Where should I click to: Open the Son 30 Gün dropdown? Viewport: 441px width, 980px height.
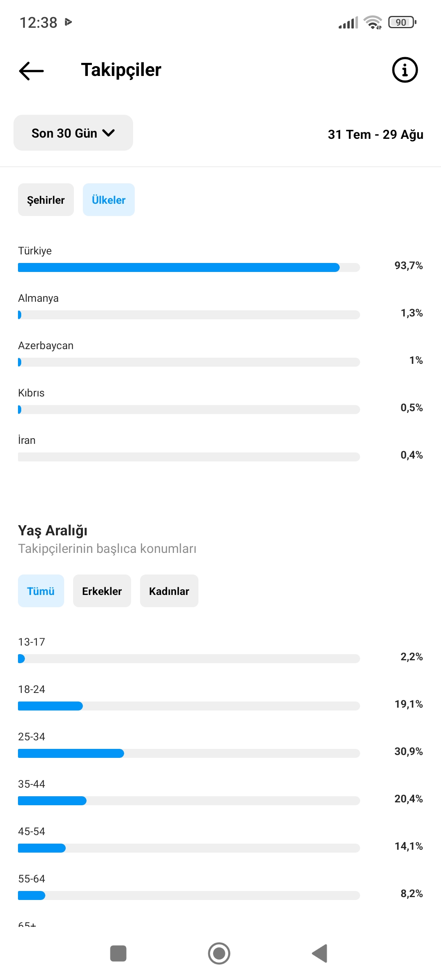[73, 133]
